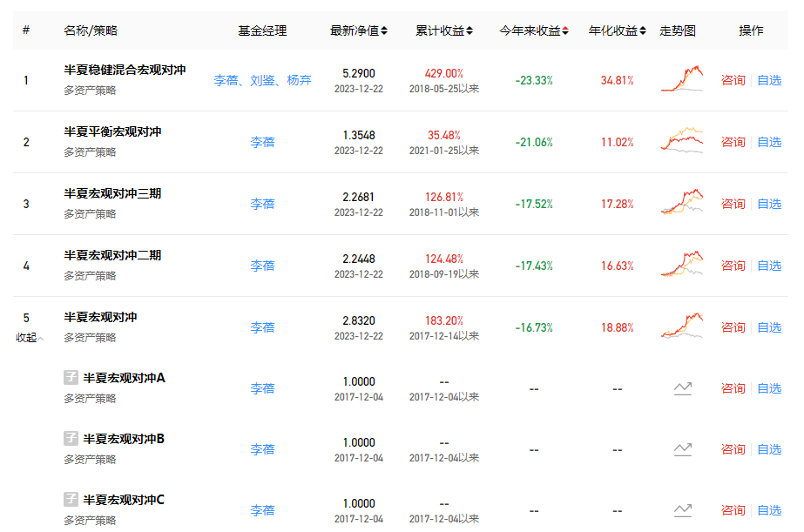Select net value 5.2900
Image resolution: width=804 pixels, height=532 pixels.
click(359, 73)
